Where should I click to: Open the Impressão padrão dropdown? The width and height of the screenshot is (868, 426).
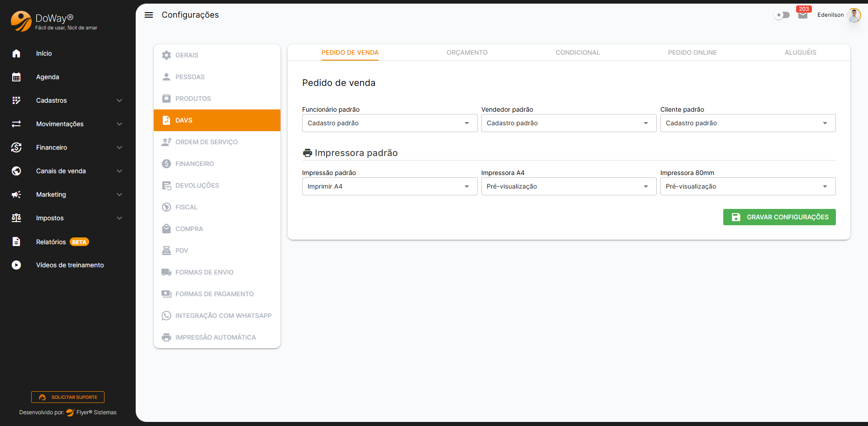click(x=389, y=186)
